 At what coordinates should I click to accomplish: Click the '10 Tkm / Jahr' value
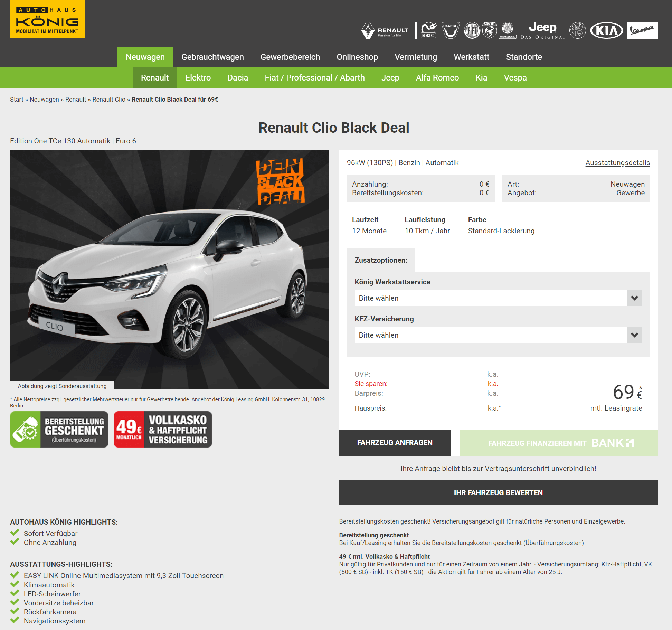427,231
